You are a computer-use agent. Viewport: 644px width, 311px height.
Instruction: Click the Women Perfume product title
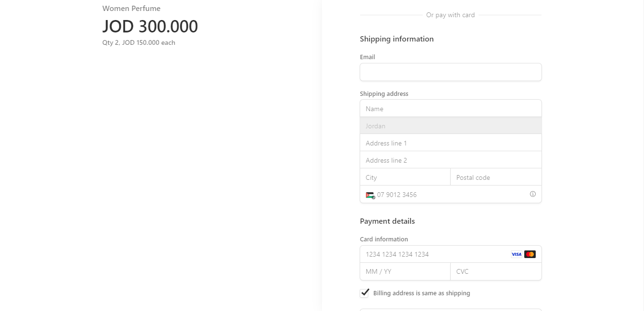point(131,8)
